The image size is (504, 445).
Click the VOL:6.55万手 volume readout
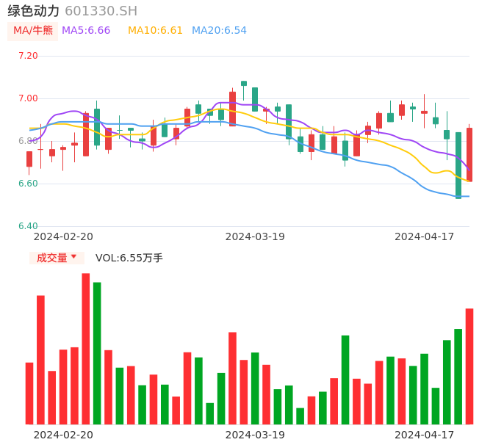(129, 258)
